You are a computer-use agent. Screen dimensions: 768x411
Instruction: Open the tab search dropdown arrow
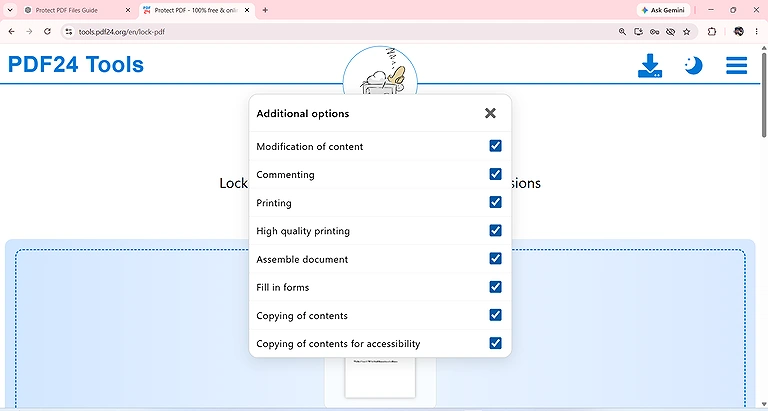(x=9, y=10)
